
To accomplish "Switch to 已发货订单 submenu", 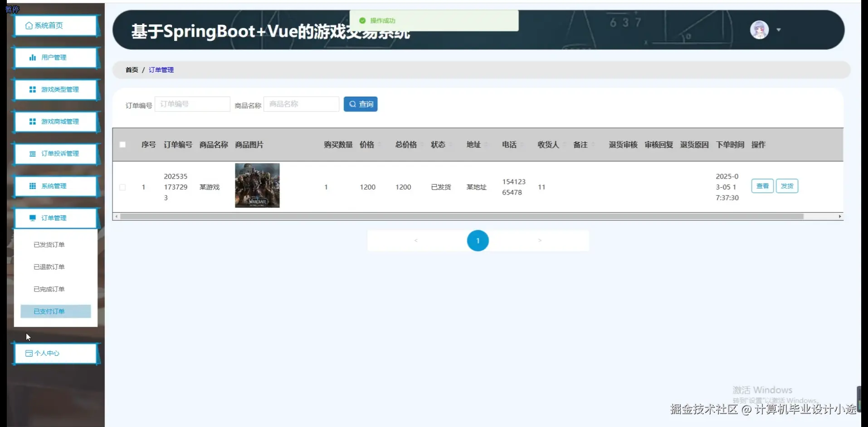I will tap(49, 244).
